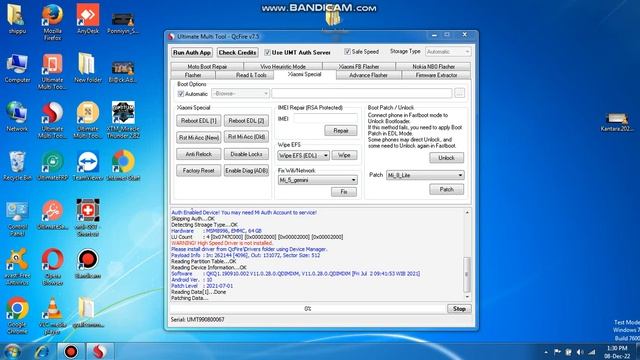Select the shippu folder icon on the desktop
Viewport: 640px width, 360px height.
(x=17, y=18)
